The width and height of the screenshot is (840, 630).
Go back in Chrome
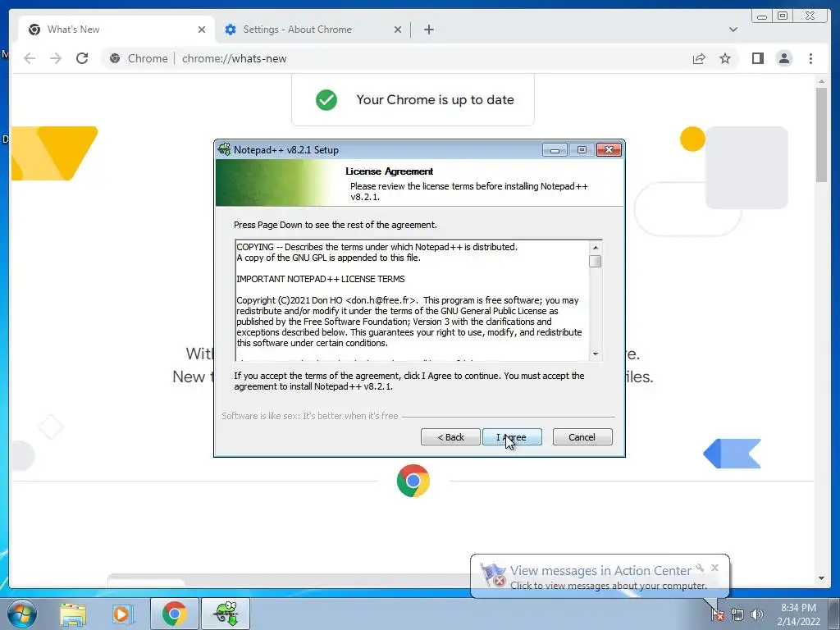click(30, 58)
